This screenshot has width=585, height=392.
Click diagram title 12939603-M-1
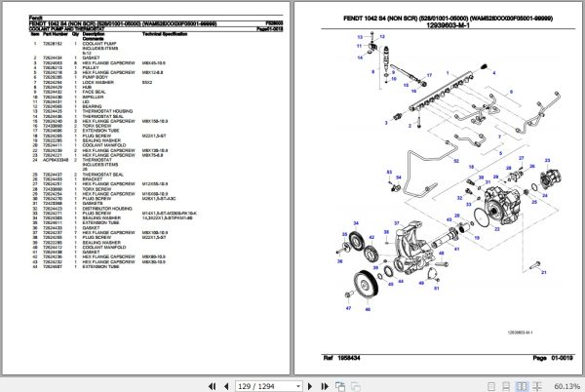pyautogui.click(x=448, y=25)
